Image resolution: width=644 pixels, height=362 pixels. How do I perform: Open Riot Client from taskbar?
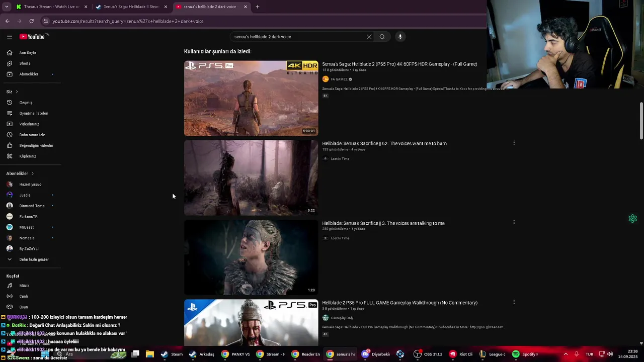tap(461, 354)
